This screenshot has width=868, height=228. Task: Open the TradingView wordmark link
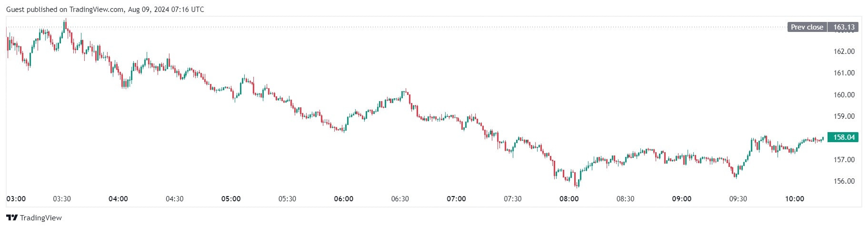click(x=41, y=218)
